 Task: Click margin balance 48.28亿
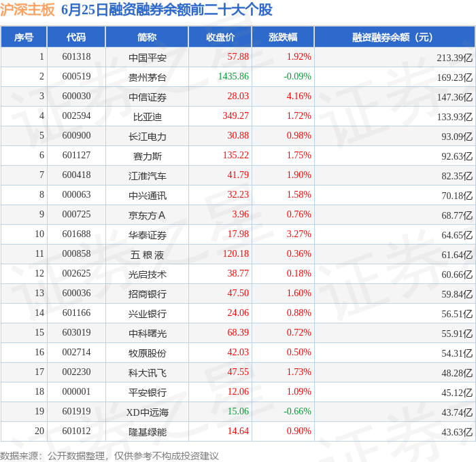tap(457, 373)
